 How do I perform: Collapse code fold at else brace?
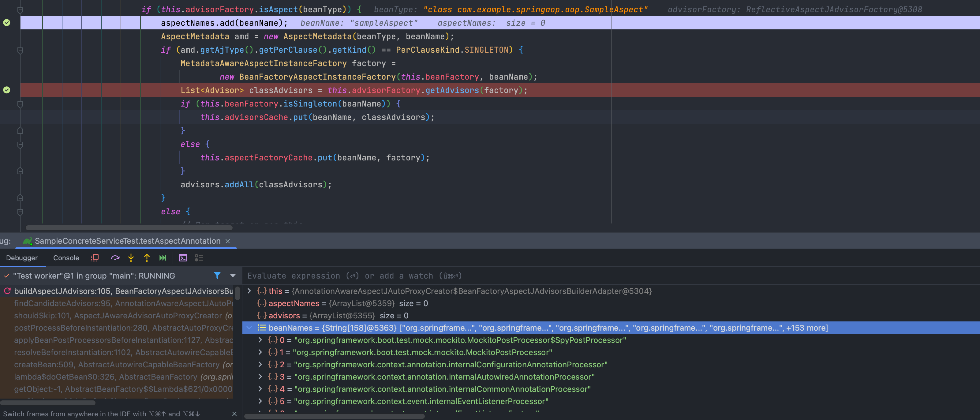point(20,144)
